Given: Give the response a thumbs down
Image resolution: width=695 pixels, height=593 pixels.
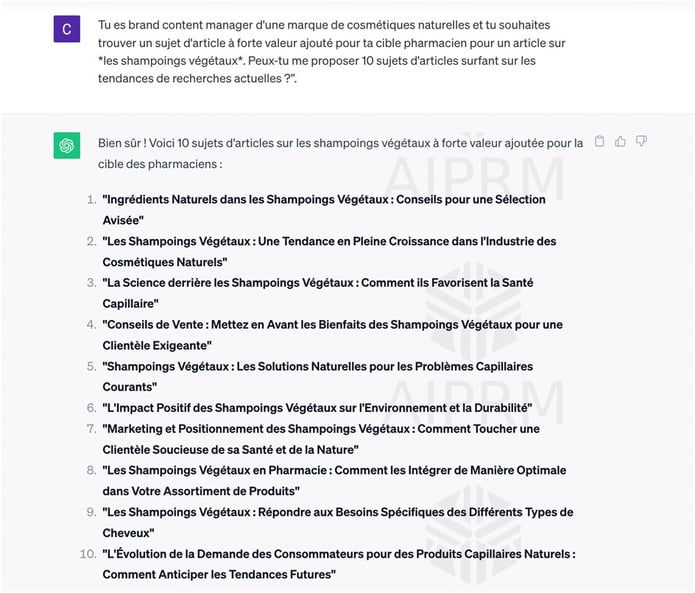Looking at the screenshot, I should coord(641,141).
